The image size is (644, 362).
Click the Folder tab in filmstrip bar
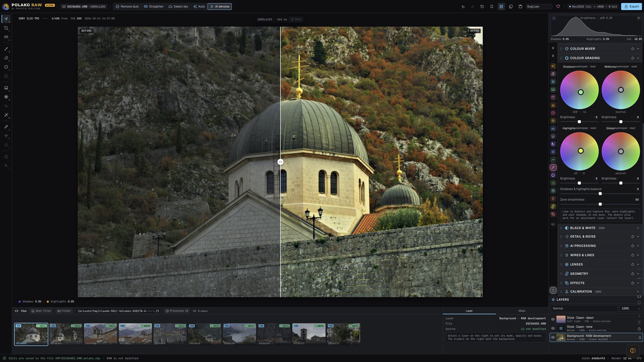pos(64,311)
